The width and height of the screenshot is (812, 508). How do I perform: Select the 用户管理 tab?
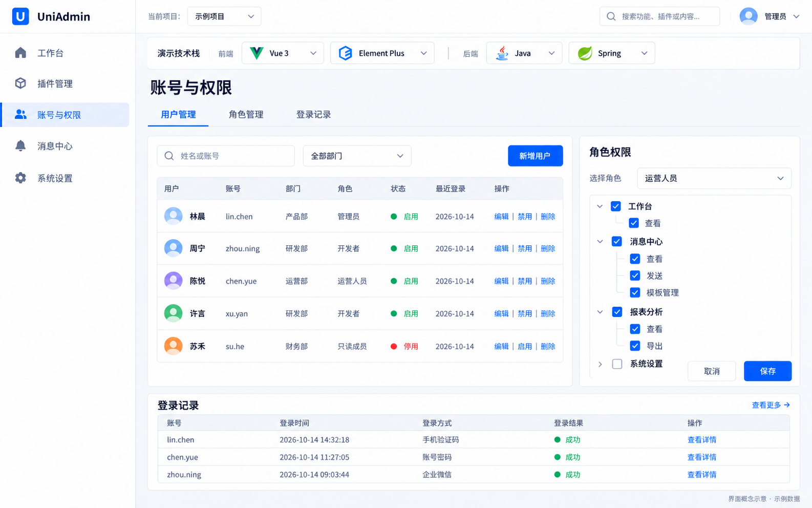tap(178, 114)
